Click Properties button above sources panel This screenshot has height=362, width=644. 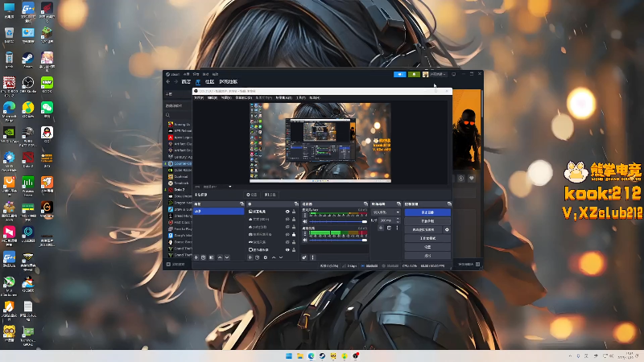click(251, 195)
